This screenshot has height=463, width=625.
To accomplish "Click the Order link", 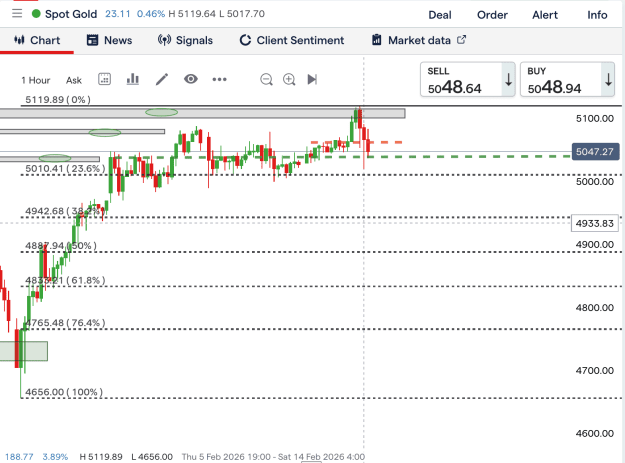I will click(492, 15).
